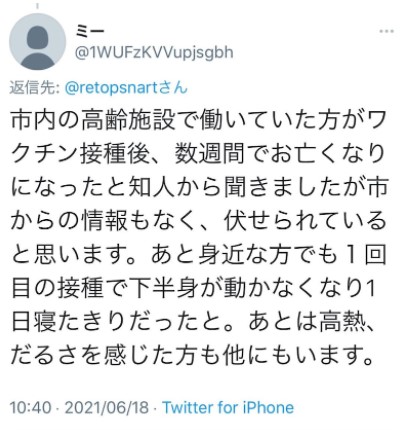This screenshot has width=405, height=430.
Task: Tap the 返信先 reply-to label
Action: 34,88
